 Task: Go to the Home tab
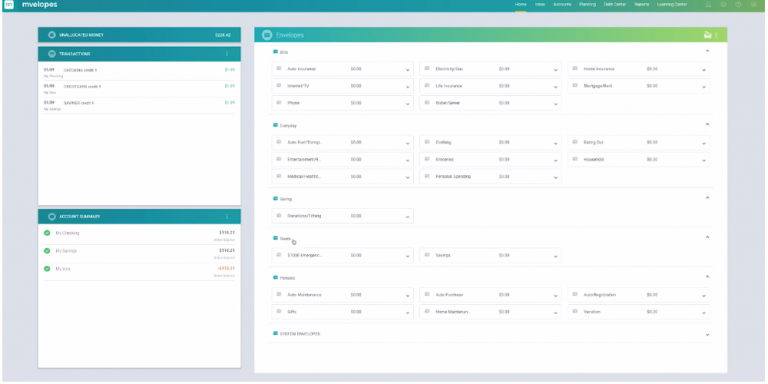click(x=521, y=4)
